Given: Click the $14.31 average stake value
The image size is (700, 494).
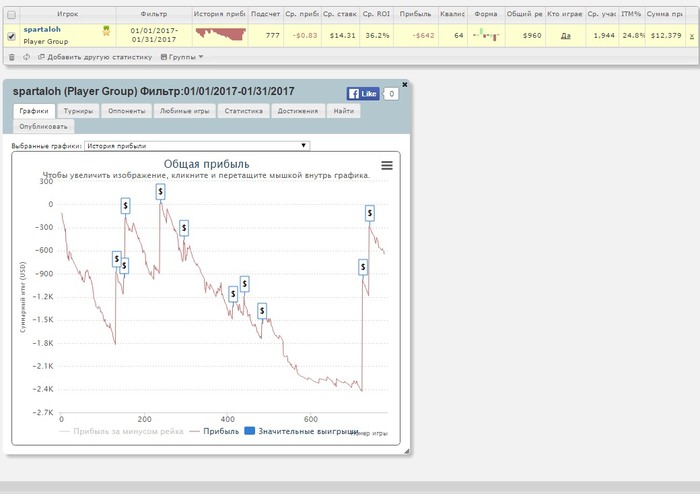Looking at the screenshot, I should tap(343, 35).
